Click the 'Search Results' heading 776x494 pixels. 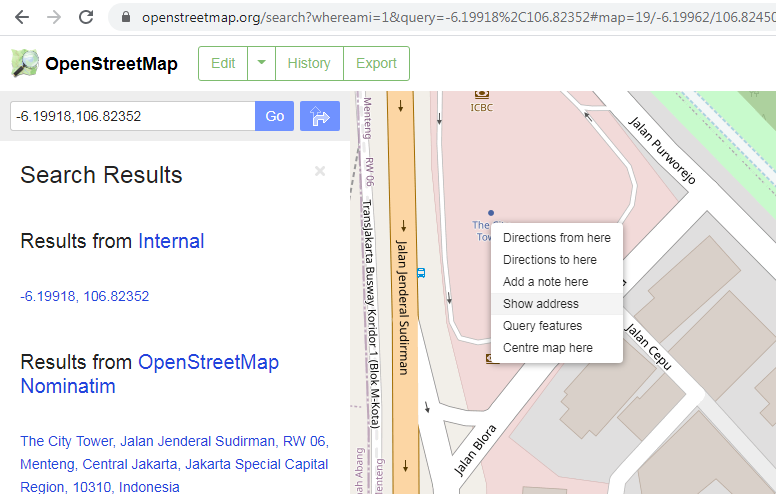tap(101, 175)
